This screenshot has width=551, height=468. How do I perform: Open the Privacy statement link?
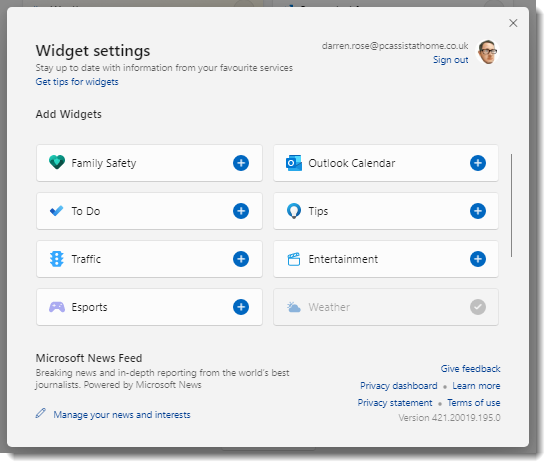pyautogui.click(x=395, y=403)
